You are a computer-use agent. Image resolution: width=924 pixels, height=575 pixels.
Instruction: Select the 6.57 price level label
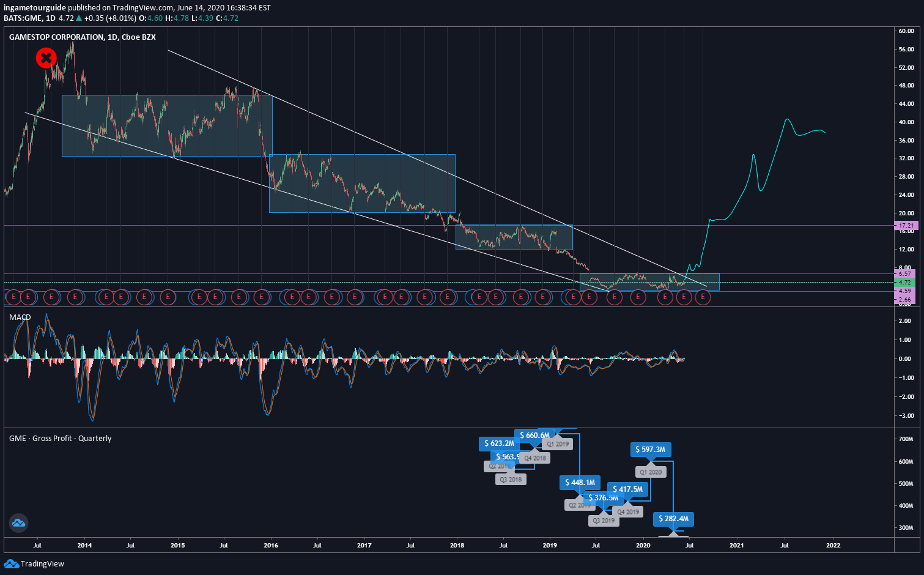[x=904, y=274]
